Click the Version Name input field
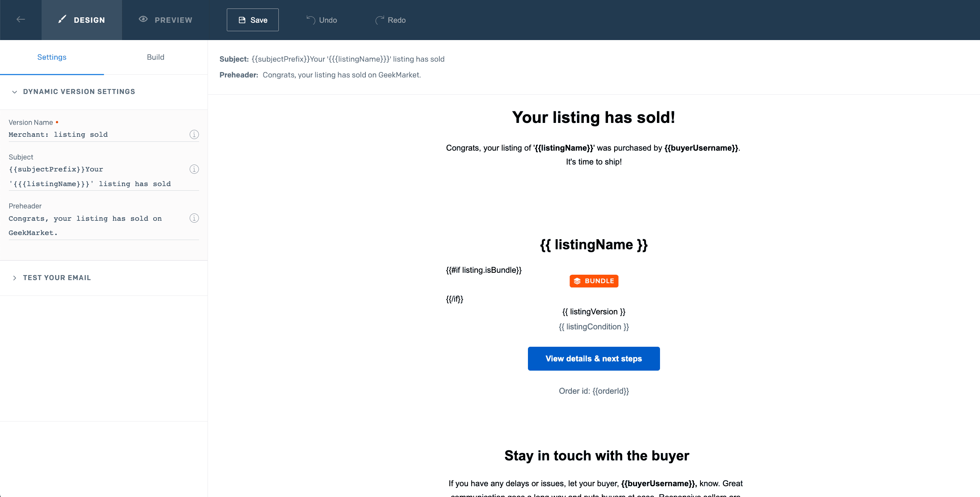This screenshot has width=980, height=497. click(x=97, y=134)
